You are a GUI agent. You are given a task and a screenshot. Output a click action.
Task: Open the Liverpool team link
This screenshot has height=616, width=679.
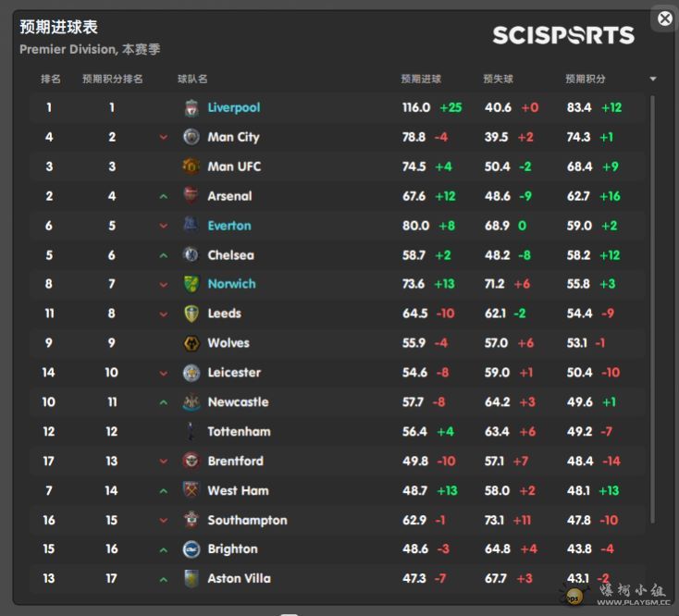234,108
